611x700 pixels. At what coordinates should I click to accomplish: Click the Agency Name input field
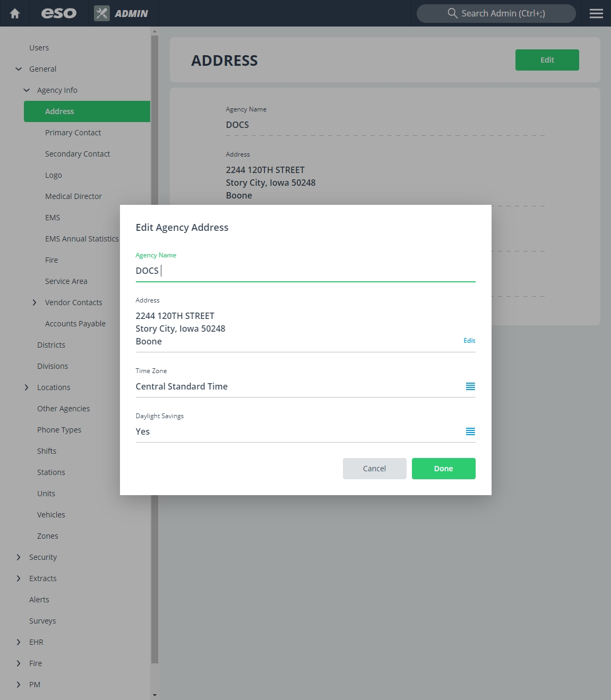[305, 270]
